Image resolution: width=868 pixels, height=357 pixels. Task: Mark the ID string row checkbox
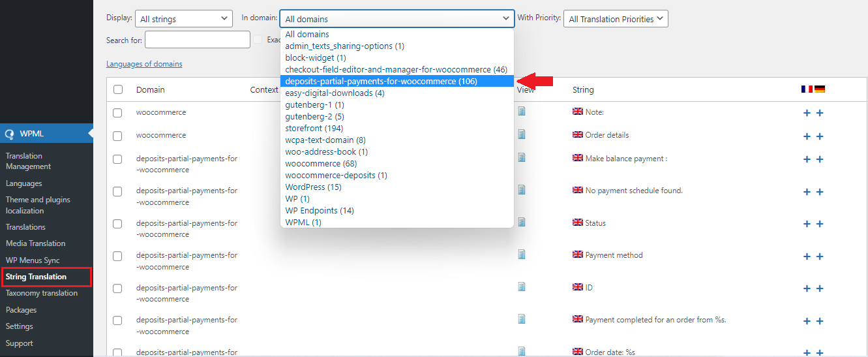[x=117, y=288]
